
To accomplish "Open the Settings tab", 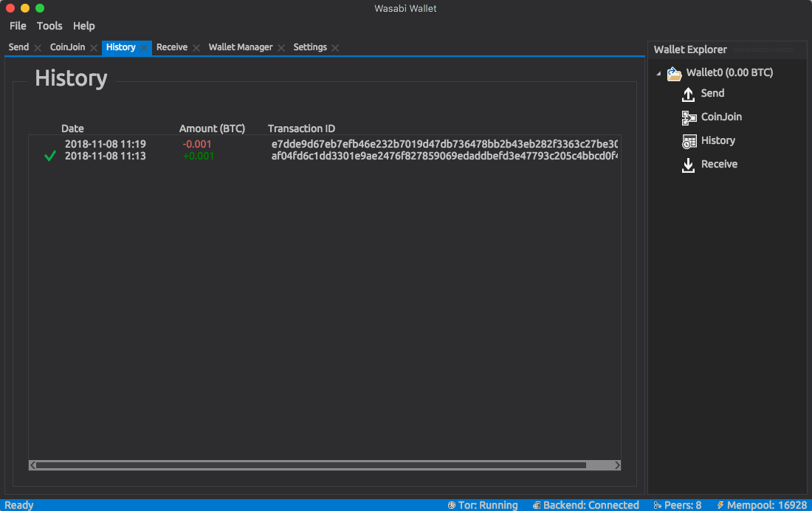I will point(310,47).
